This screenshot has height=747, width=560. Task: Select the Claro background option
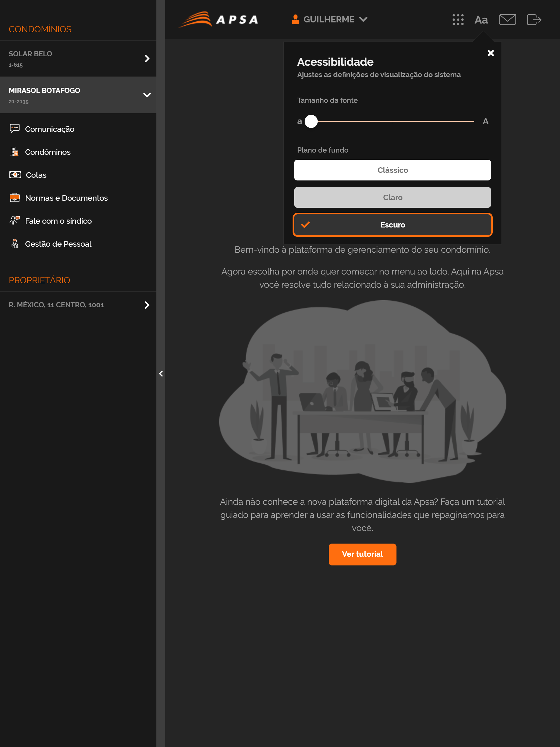point(392,198)
